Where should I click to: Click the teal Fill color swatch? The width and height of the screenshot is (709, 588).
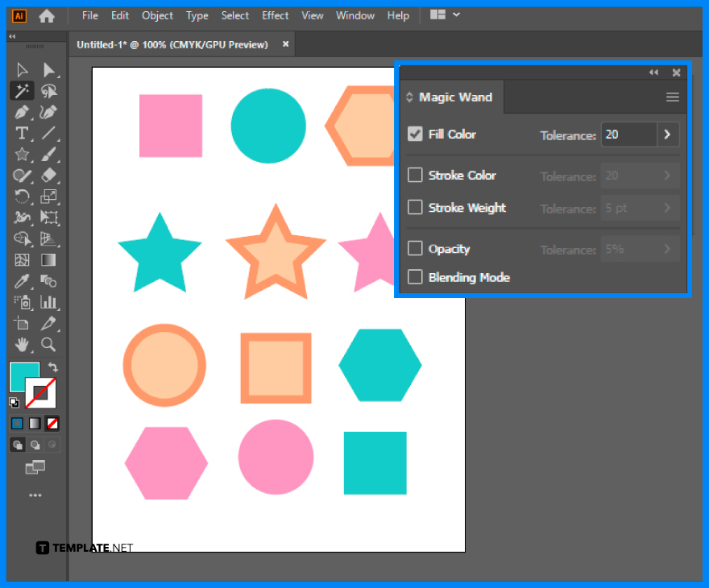24,376
